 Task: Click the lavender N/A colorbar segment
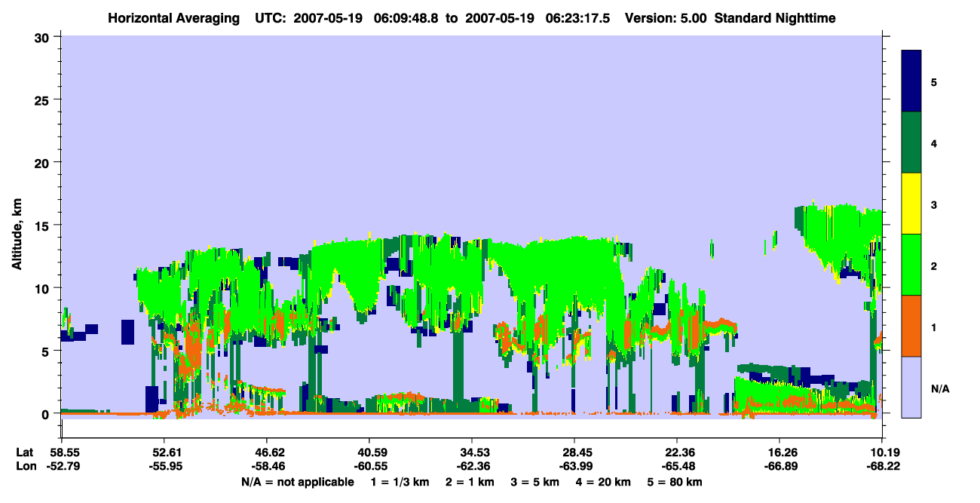[911, 387]
